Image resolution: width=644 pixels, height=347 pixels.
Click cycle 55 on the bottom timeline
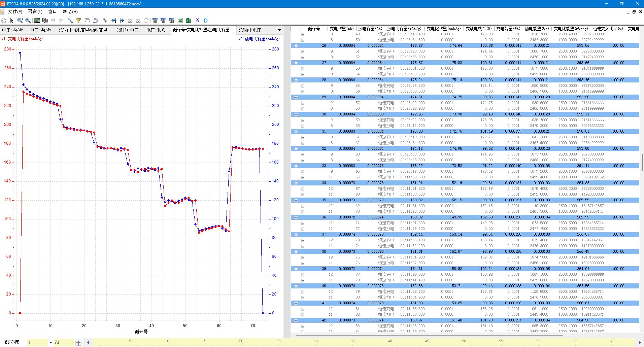501,341
